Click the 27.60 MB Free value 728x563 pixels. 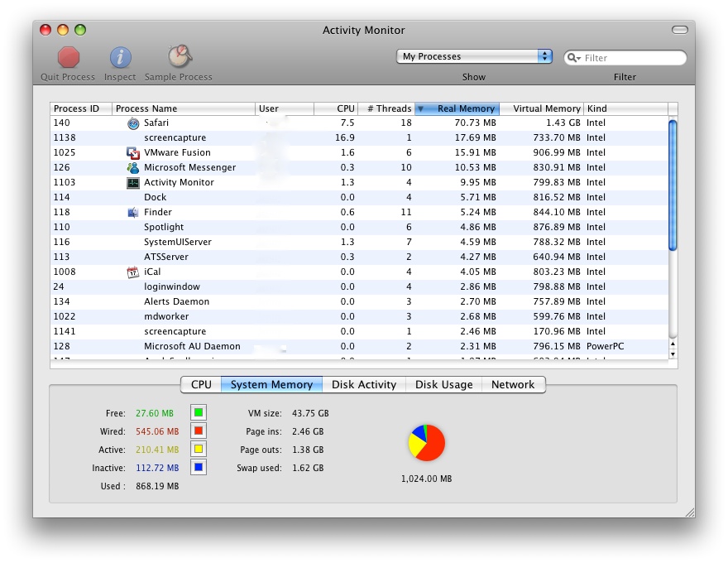[155, 413]
